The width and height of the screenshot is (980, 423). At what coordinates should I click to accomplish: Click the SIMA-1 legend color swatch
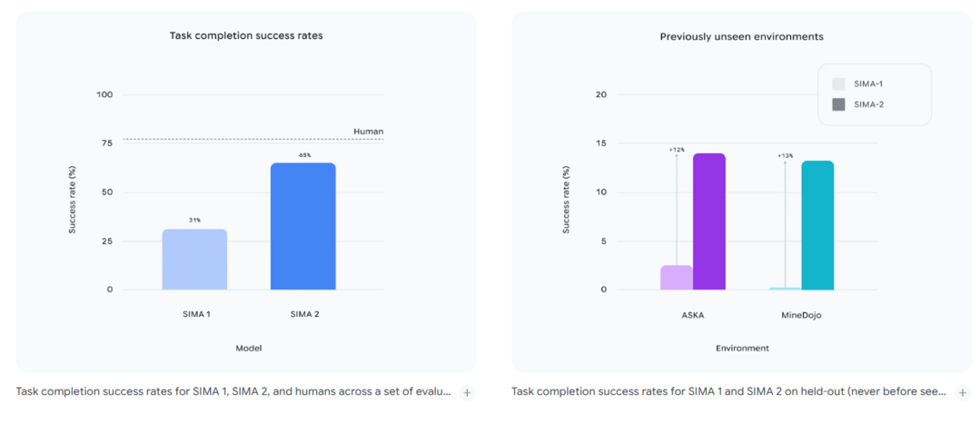click(x=838, y=84)
